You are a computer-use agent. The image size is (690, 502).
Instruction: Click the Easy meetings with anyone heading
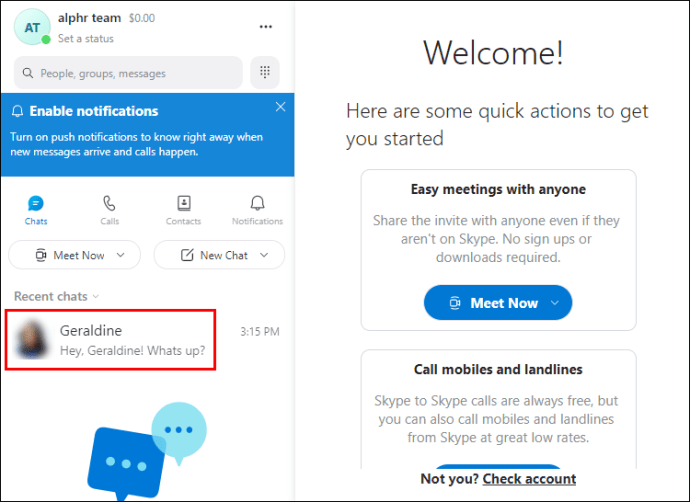pos(498,189)
